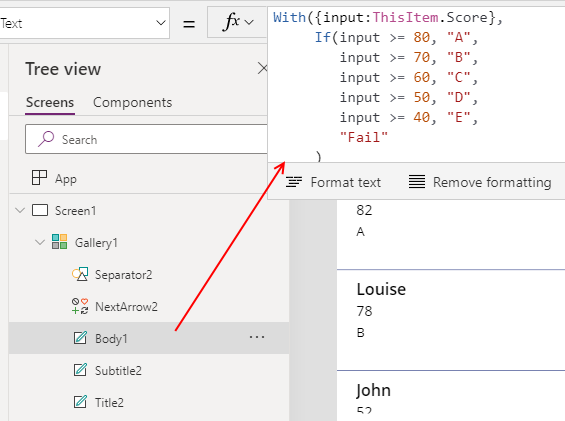Open the Text property dropdown
Viewport: 565px width, 421px height.
click(84, 23)
